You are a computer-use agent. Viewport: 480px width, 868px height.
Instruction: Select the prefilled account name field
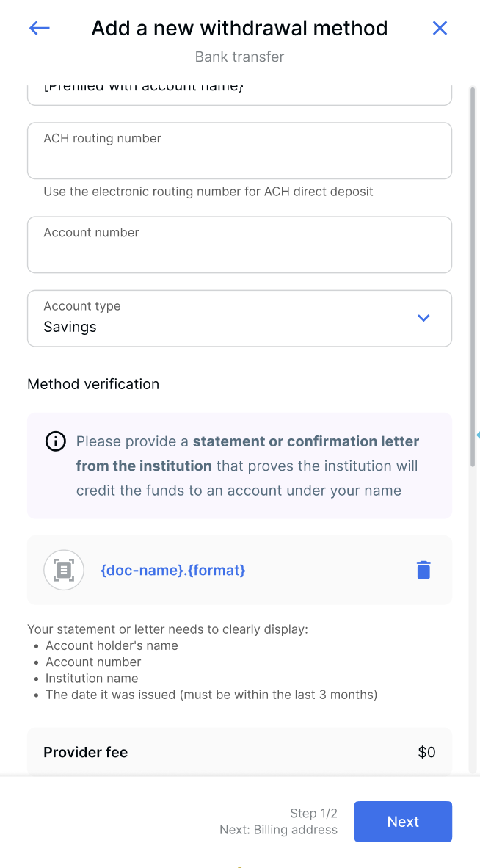[x=239, y=87]
